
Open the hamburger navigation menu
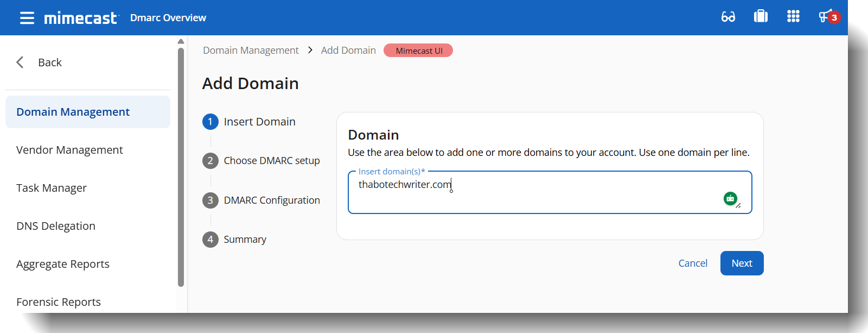point(27,18)
